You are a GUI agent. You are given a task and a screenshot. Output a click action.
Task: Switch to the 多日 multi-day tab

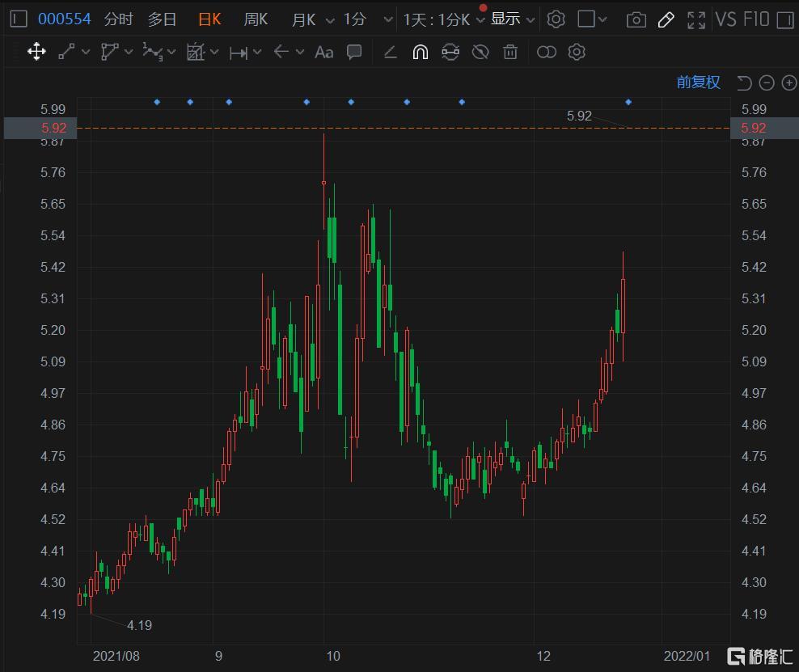[x=162, y=19]
